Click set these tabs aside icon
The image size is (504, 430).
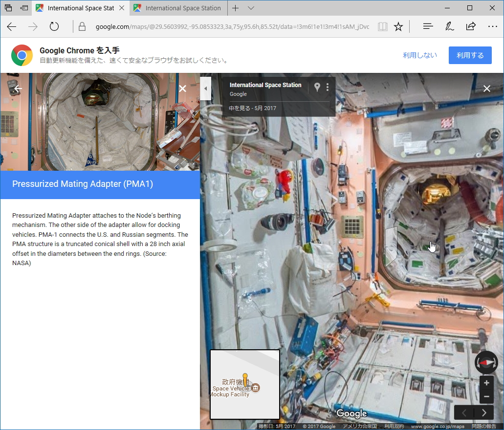[x=24, y=8]
